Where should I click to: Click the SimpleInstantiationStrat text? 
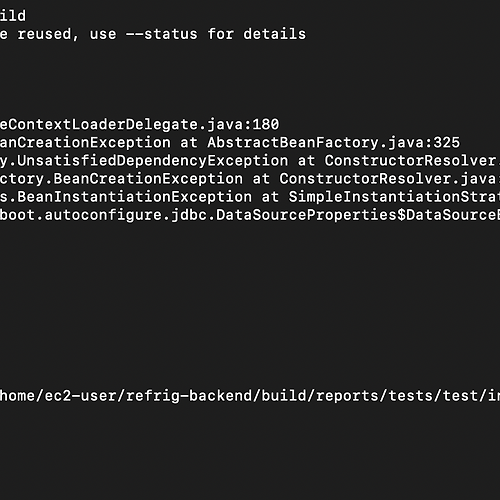pos(394,197)
